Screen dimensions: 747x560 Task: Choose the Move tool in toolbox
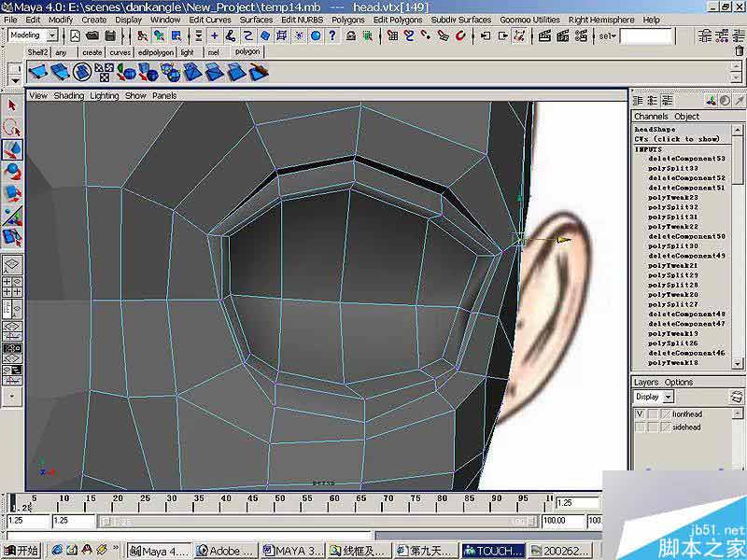[12, 149]
